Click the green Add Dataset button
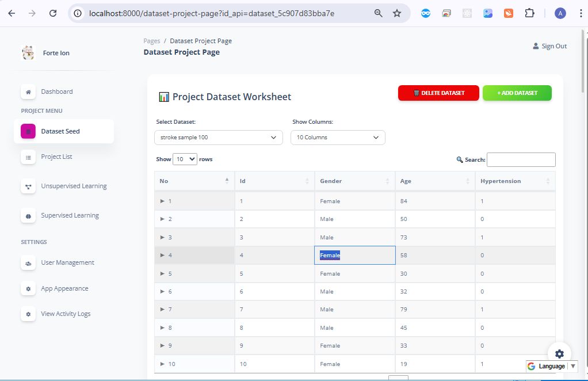Viewport: 588px width, 381px height. (517, 93)
